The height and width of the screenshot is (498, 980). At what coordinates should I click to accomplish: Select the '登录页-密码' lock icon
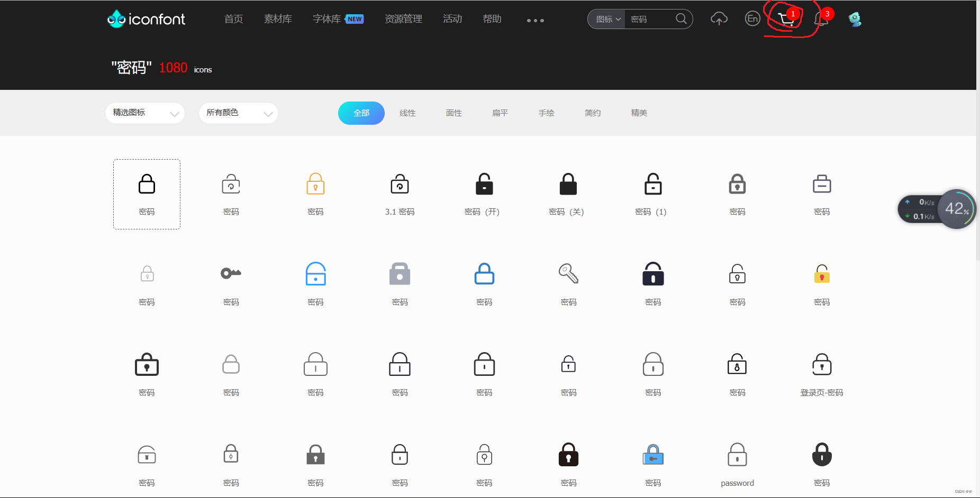[822, 364]
